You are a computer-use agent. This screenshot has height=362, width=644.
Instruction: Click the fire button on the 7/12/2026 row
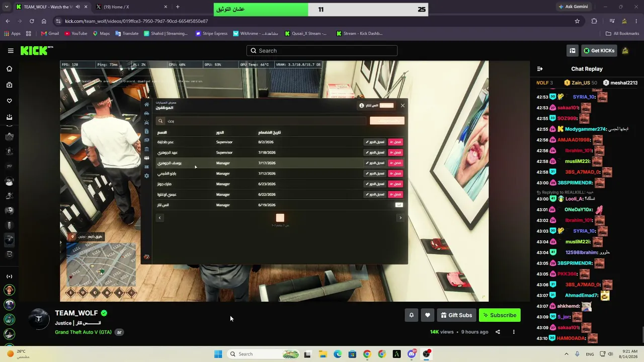(395, 173)
